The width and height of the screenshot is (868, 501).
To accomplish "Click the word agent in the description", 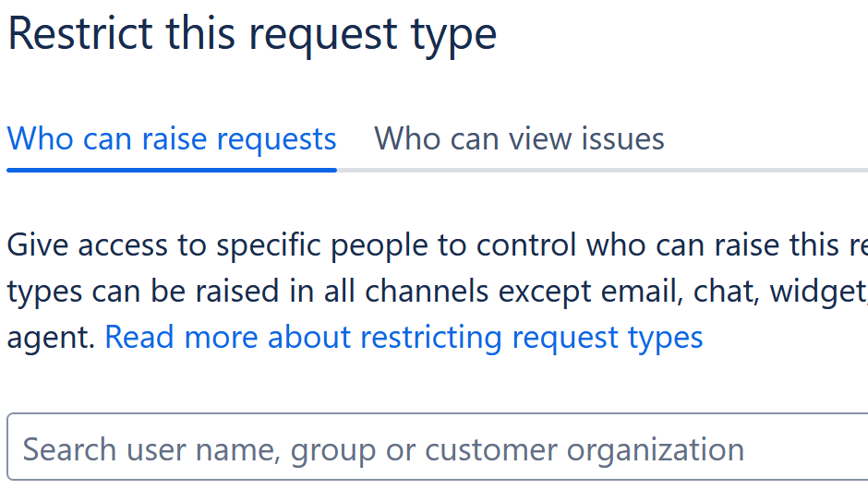I will (x=50, y=337).
